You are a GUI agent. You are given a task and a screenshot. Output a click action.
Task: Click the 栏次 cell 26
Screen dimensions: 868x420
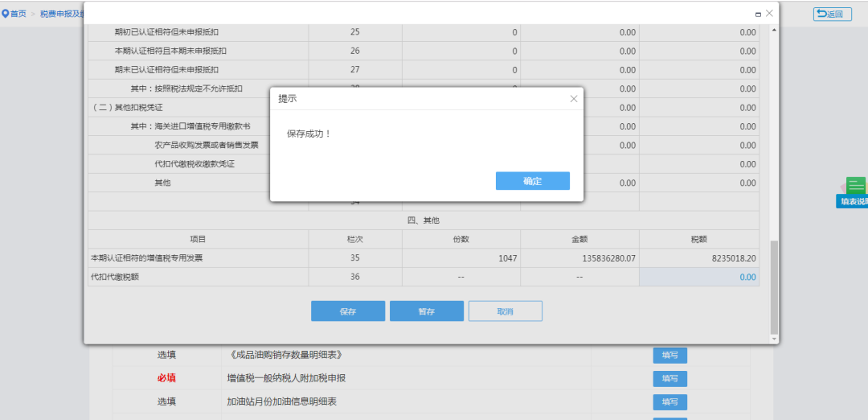tap(355, 51)
